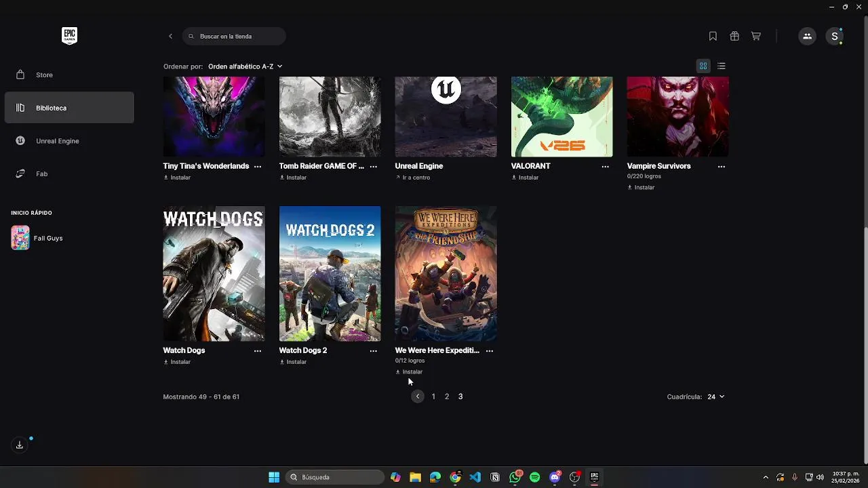This screenshot has height=488, width=868.
Task: Click the Fall Guys quick launch icon
Action: tap(20, 238)
